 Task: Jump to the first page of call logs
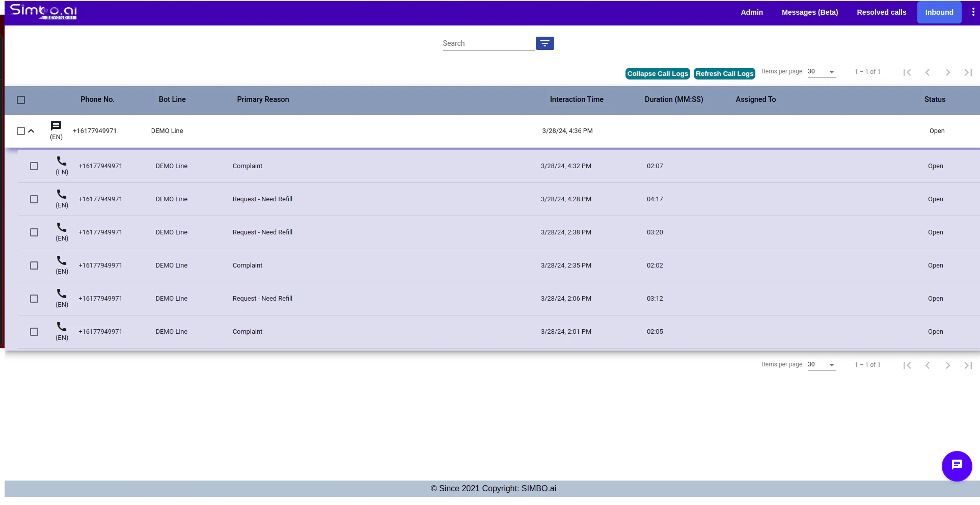[907, 72]
